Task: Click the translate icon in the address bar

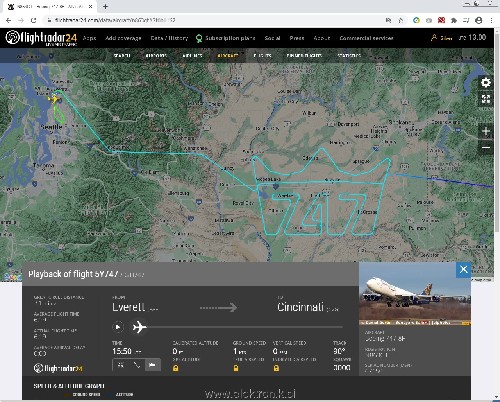Action: [388, 20]
